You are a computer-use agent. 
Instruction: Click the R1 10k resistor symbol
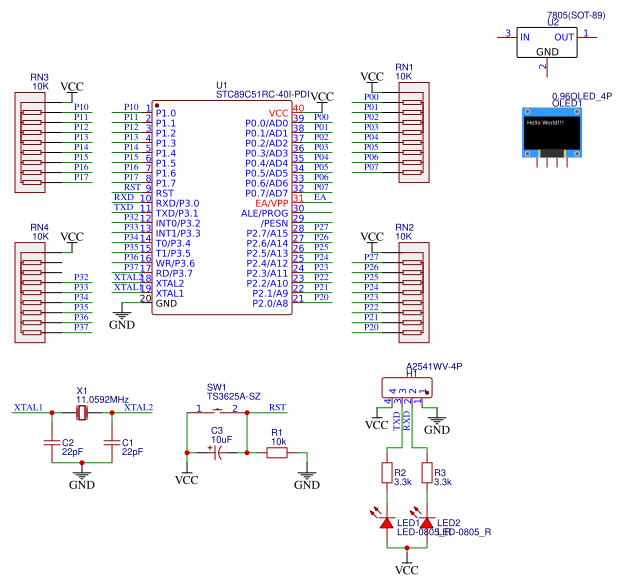click(276, 453)
